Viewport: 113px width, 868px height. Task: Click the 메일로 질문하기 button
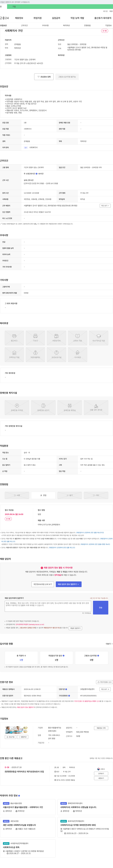tap(75, 628)
